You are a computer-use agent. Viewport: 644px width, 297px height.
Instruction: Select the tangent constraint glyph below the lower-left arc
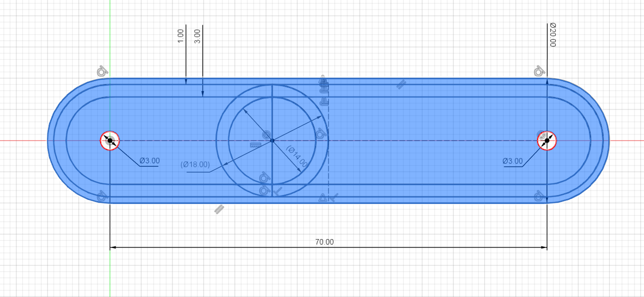(101, 195)
